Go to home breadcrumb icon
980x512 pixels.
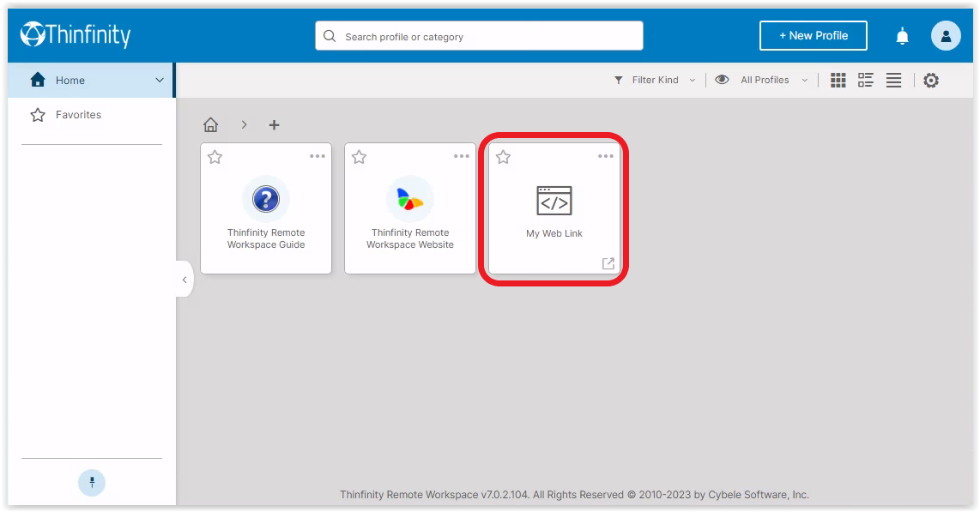(x=210, y=125)
